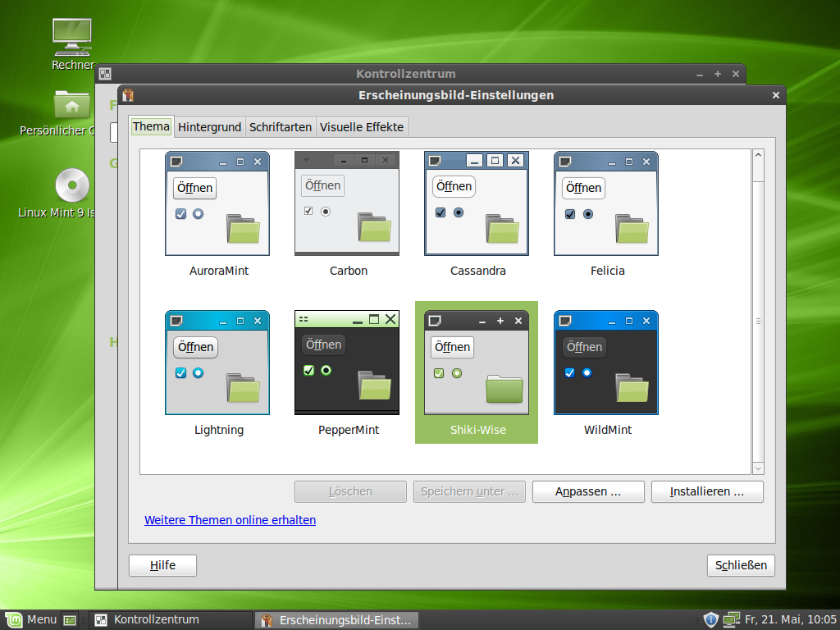Click the network icon in the system tray
Viewport: 840px width, 630px height.
pos(731,619)
